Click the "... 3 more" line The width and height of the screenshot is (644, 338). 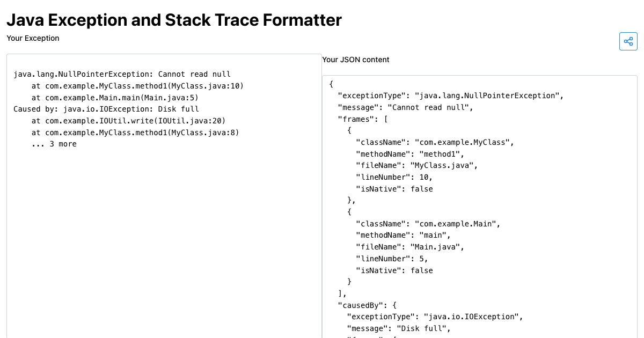[54, 144]
